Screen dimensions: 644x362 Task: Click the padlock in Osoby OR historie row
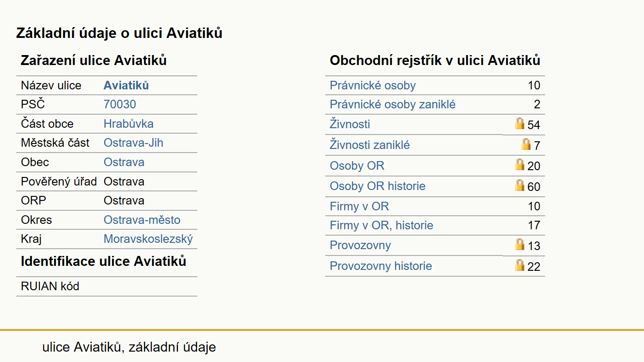coord(520,185)
